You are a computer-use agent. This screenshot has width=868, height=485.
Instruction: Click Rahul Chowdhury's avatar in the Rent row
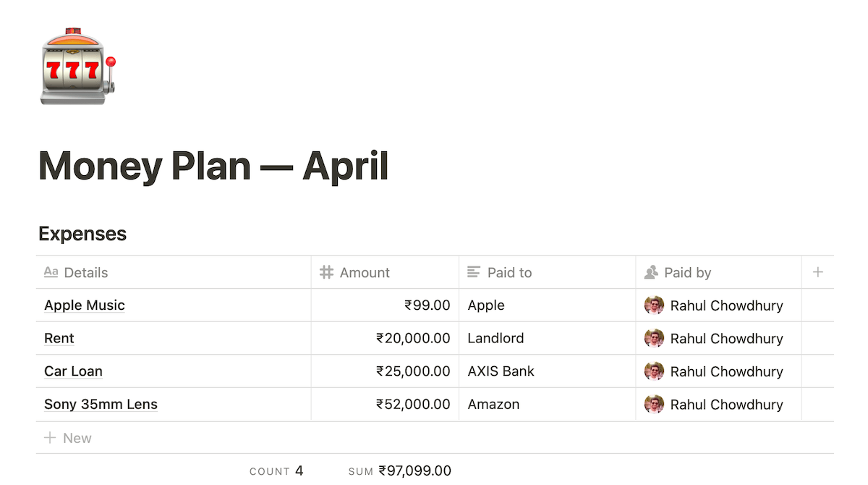coord(654,338)
